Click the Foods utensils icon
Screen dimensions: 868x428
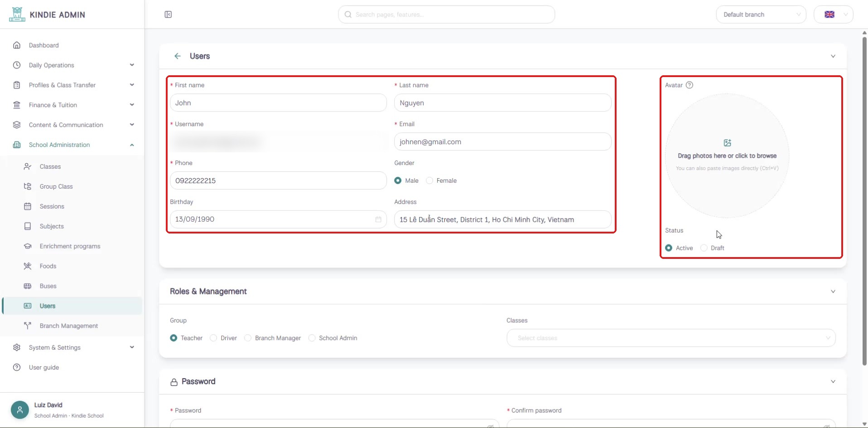coord(28,266)
